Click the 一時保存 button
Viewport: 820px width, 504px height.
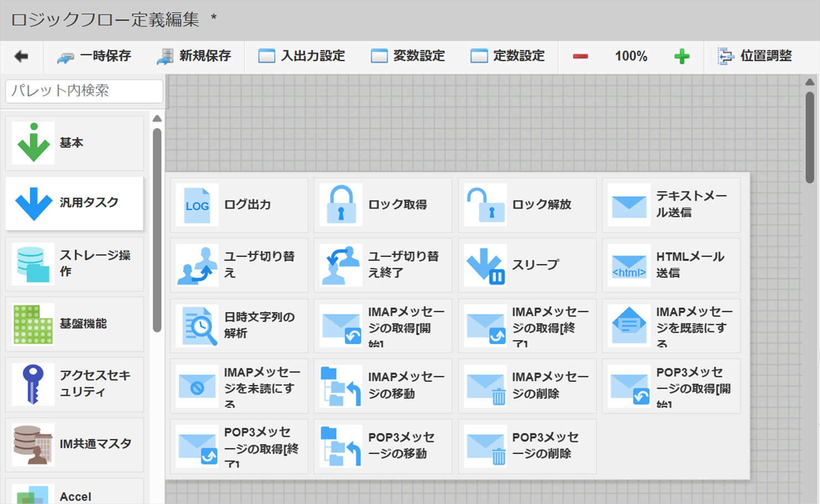[x=94, y=56]
